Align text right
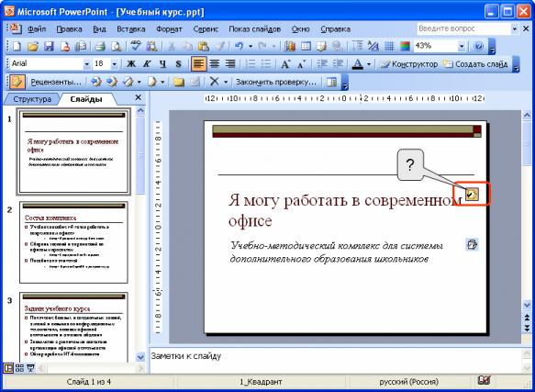This screenshot has width=535, height=392. click(230, 64)
